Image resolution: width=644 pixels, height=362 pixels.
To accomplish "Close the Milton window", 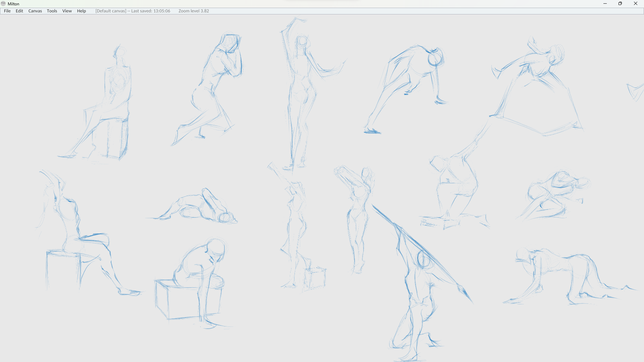I will point(636,4).
